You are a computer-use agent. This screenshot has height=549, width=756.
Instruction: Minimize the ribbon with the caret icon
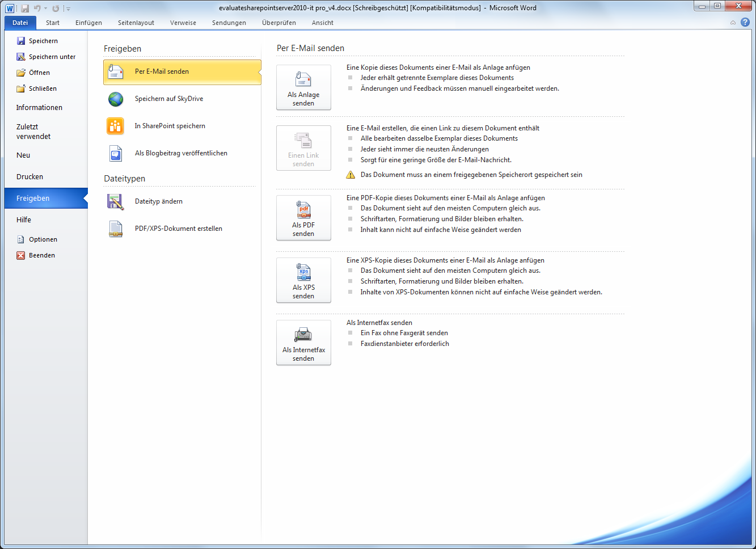[733, 23]
